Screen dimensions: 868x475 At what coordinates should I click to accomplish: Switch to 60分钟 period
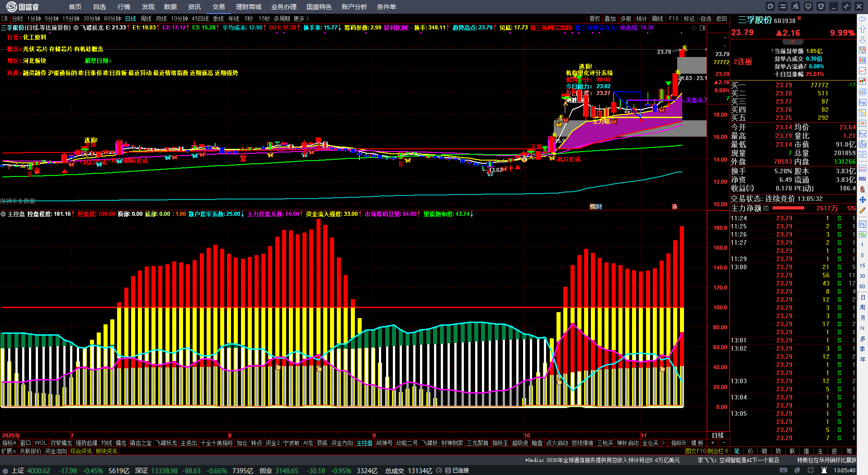point(113,19)
